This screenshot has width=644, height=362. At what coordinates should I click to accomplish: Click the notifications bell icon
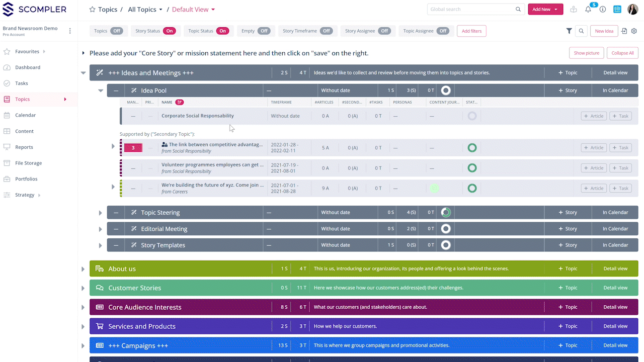pos(588,10)
